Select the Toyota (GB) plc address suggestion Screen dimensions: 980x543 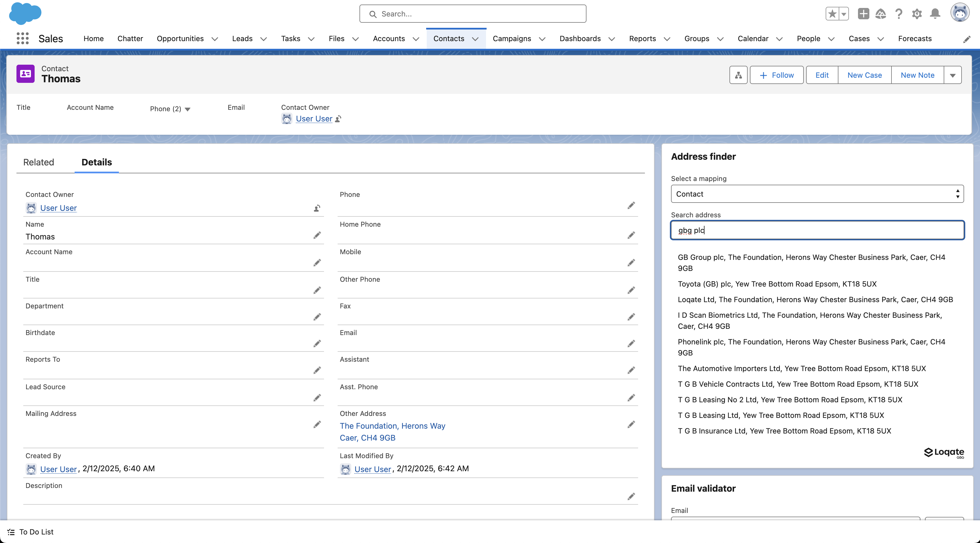click(777, 284)
